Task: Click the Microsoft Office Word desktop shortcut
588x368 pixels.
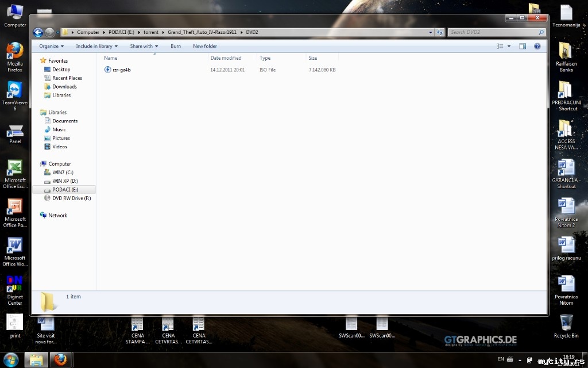Action: [15, 252]
